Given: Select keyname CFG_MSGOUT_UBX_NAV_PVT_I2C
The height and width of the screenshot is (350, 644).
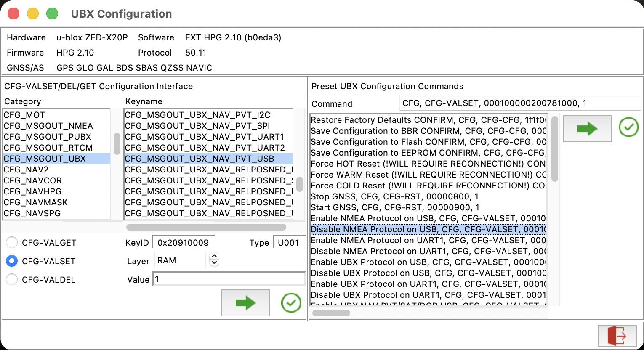Looking at the screenshot, I should (x=208, y=115).
